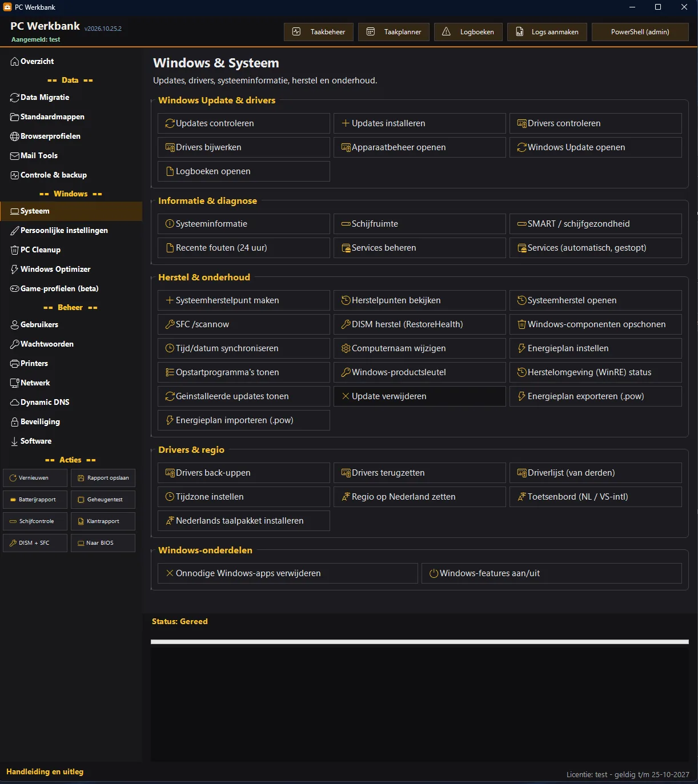The image size is (698, 784).
Task: Go to Data Migratie in the sidebar
Action: [x=71, y=97]
